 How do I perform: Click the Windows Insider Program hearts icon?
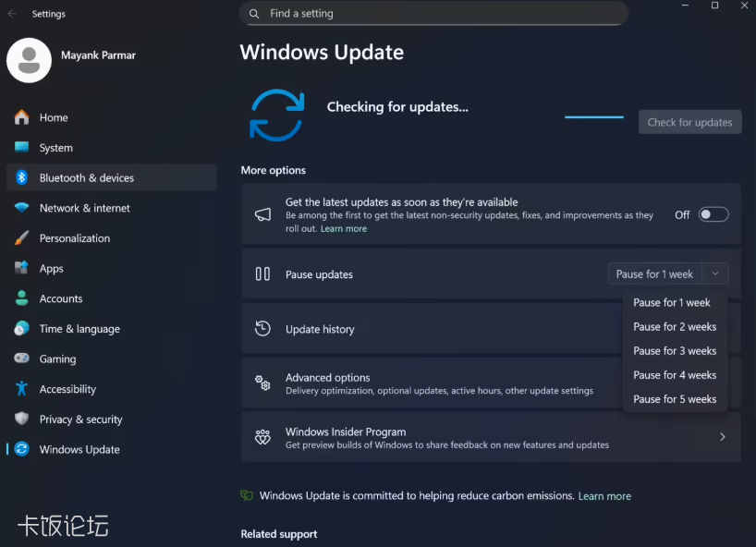pos(262,437)
